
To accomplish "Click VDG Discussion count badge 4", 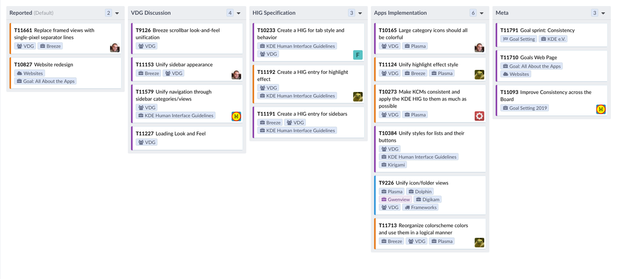I will (x=230, y=13).
